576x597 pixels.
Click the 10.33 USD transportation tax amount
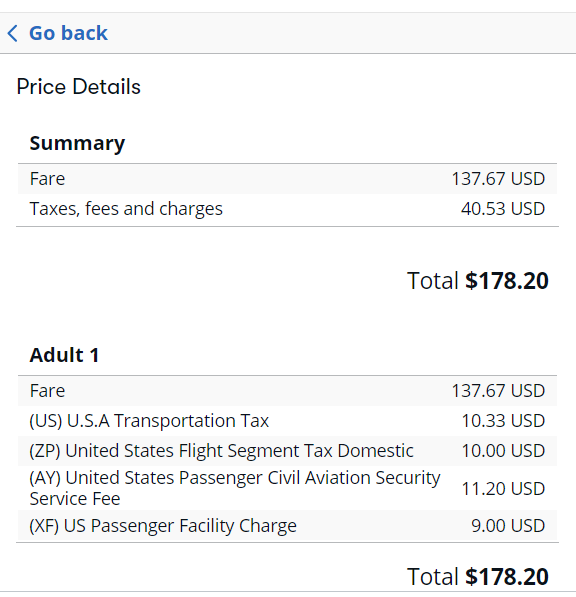503,421
